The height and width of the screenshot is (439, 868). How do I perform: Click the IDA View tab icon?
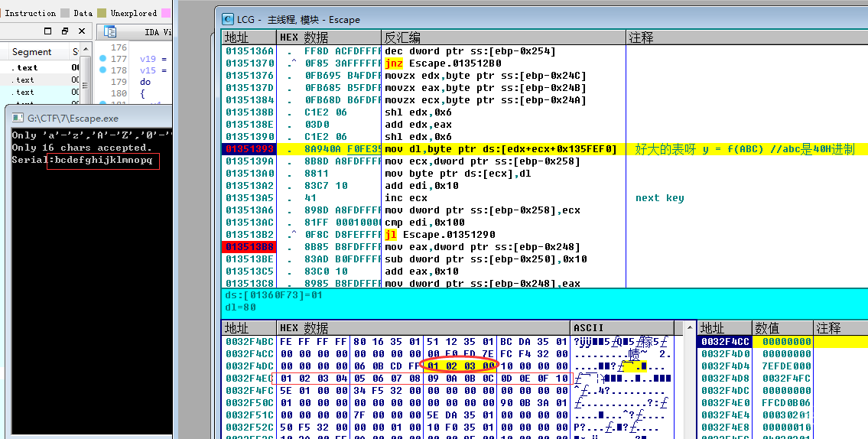pyautogui.click(x=110, y=31)
